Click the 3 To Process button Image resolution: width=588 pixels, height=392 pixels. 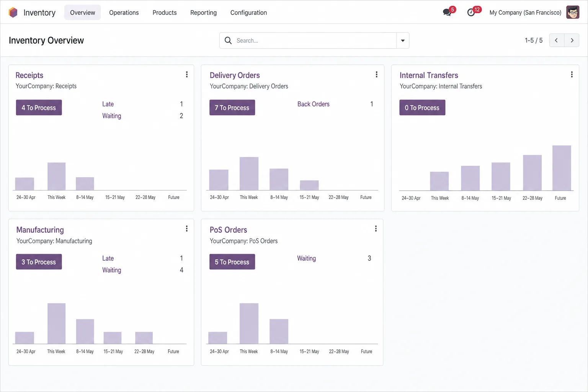pos(39,262)
